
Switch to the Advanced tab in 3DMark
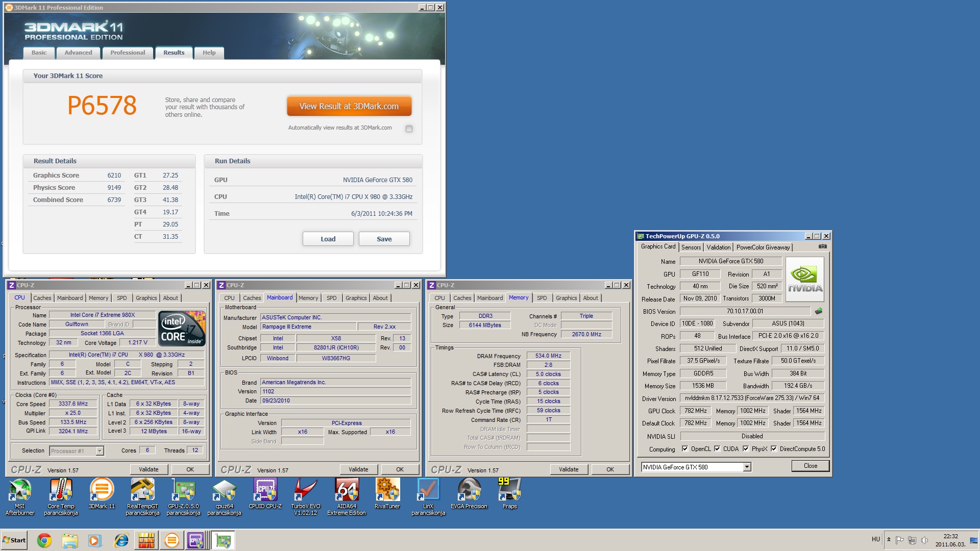click(78, 53)
